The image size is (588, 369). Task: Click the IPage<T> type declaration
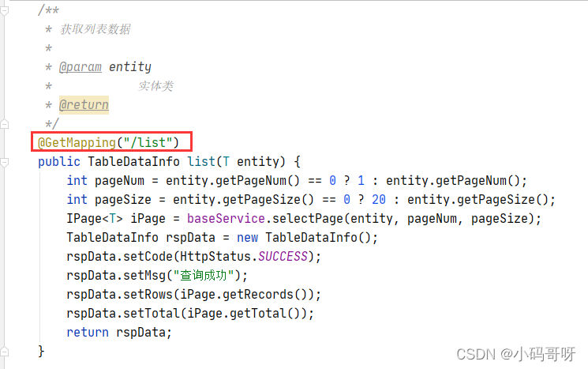(95, 218)
